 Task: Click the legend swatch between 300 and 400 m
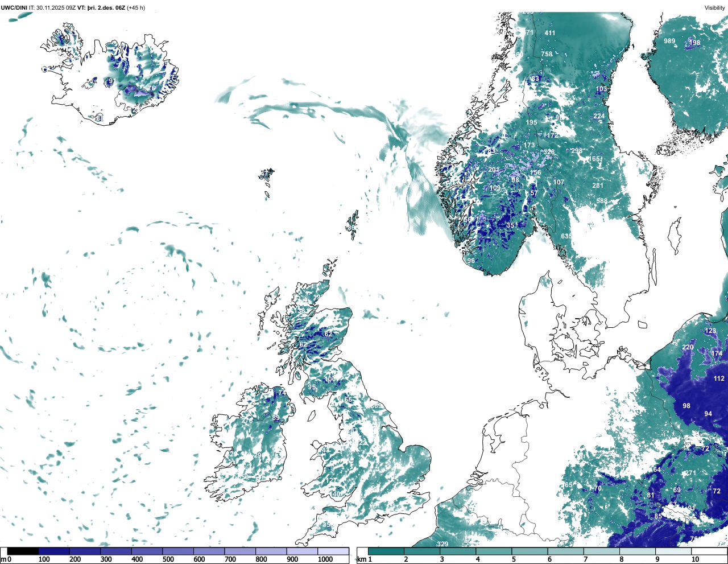point(116,551)
